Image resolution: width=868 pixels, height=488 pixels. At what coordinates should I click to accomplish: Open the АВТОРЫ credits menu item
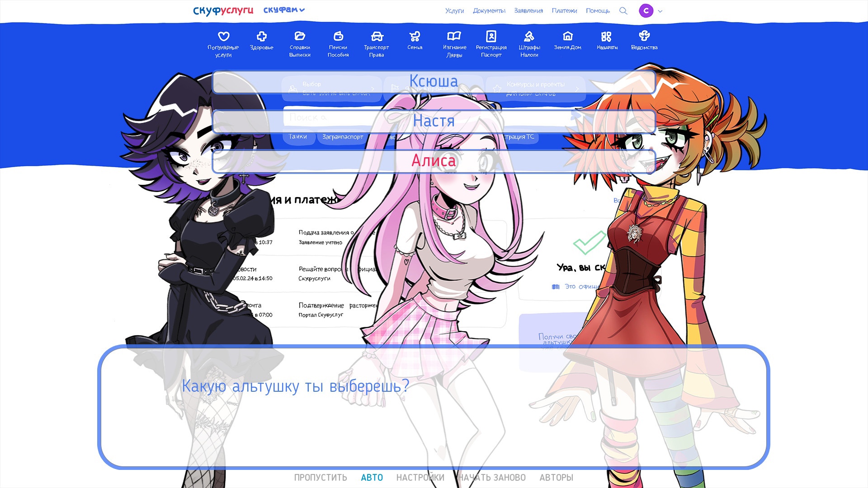pyautogui.click(x=556, y=478)
